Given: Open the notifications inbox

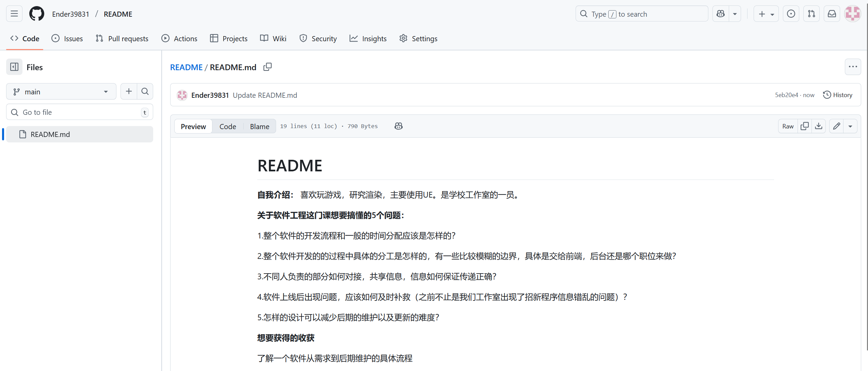Looking at the screenshot, I should [832, 14].
